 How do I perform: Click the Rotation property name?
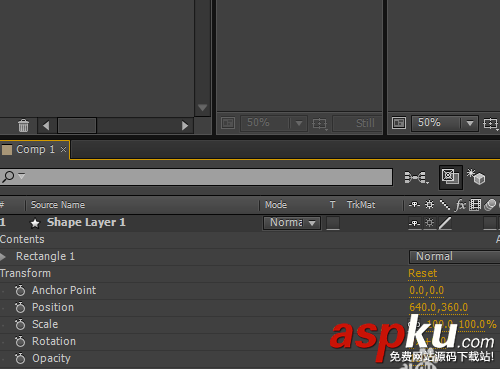54,341
